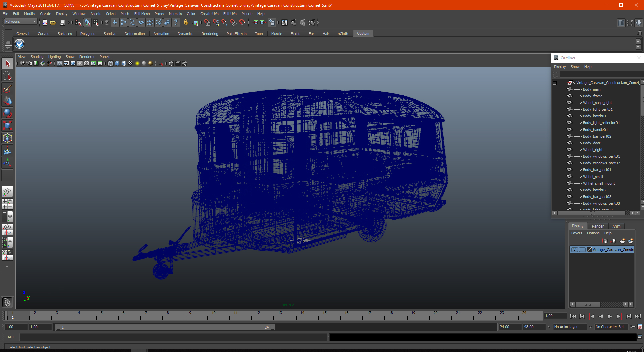The image size is (644, 352).
Task: Open the Polygons menu set dropdown
Action: (x=20, y=21)
